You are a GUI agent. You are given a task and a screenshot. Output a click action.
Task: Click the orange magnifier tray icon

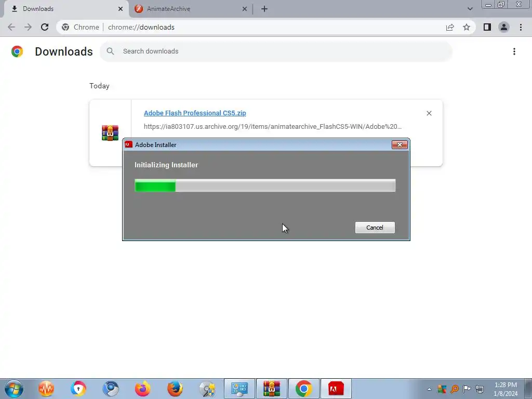coord(454,389)
